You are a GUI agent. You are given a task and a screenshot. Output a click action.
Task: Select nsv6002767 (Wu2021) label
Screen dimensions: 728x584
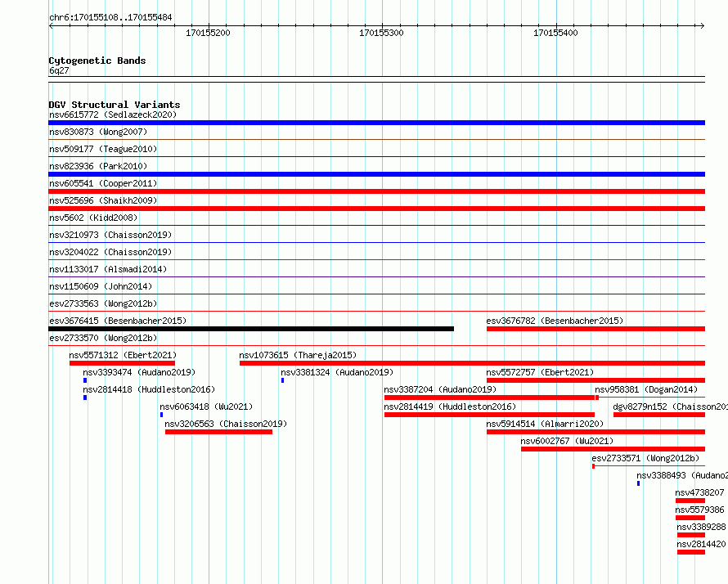click(x=567, y=441)
